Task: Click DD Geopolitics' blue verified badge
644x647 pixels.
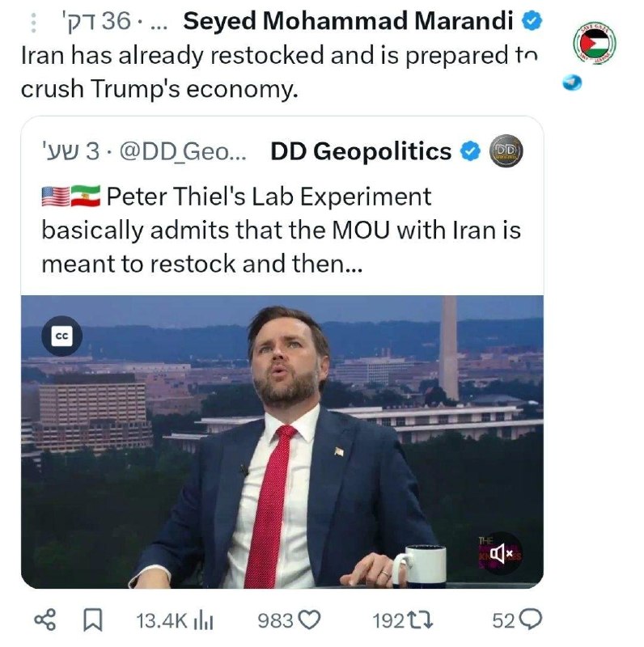Action: click(470, 151)
